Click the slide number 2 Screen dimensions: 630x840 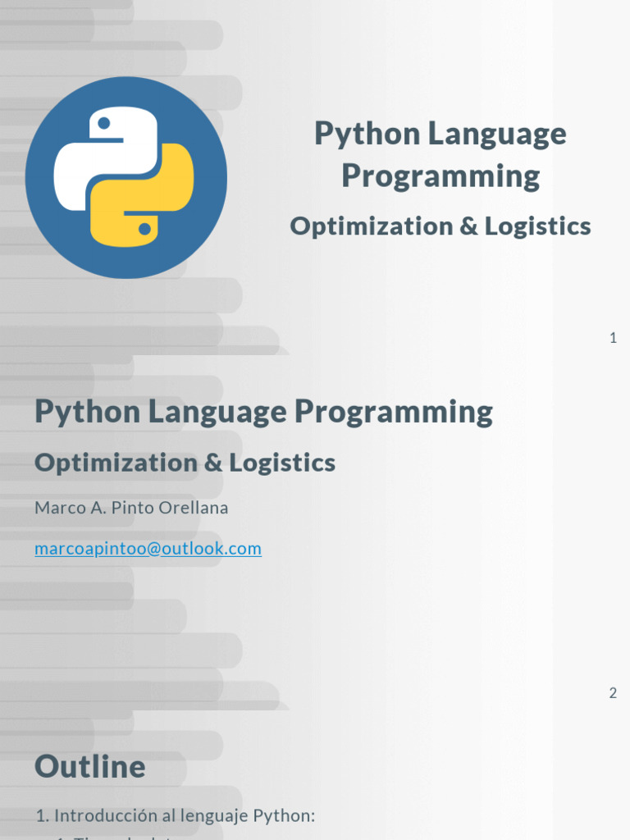(613, 692)
